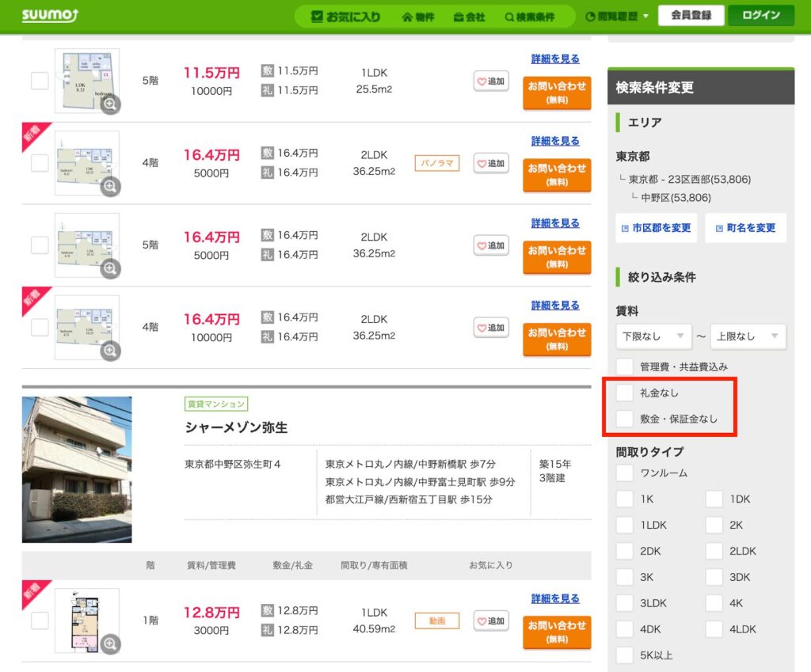Open the シャーメゾン弥生 building photo
The image size is (811, 672).
[x=77, y=469]
